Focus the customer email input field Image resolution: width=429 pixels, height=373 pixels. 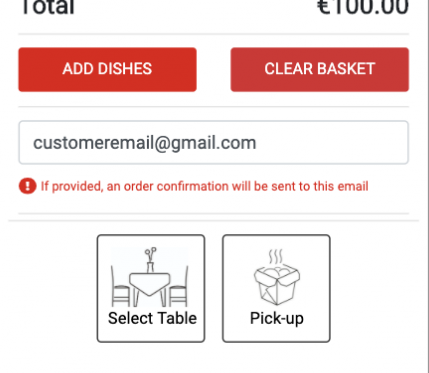point(214,143)
